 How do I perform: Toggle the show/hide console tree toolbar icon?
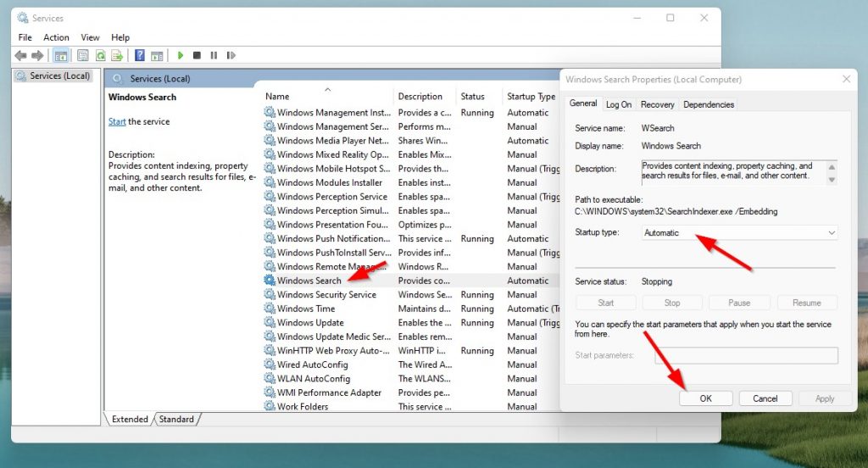(61, 55)
